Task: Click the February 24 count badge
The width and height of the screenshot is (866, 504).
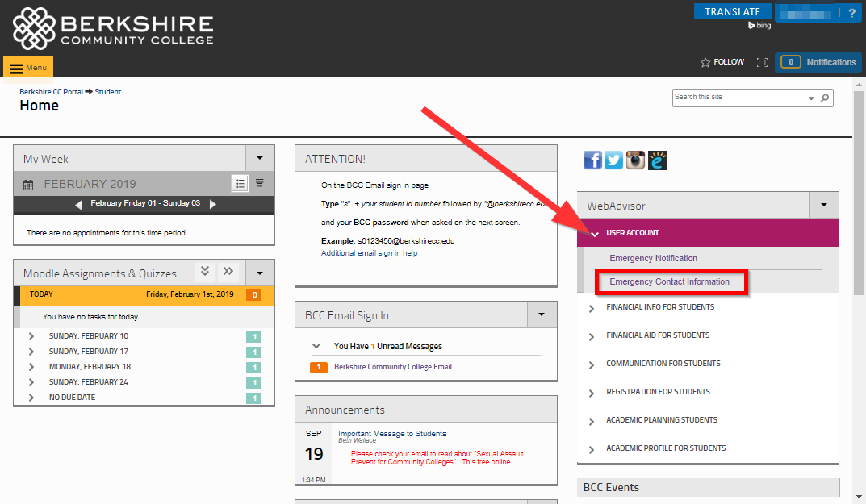Action: click(254, 382)
